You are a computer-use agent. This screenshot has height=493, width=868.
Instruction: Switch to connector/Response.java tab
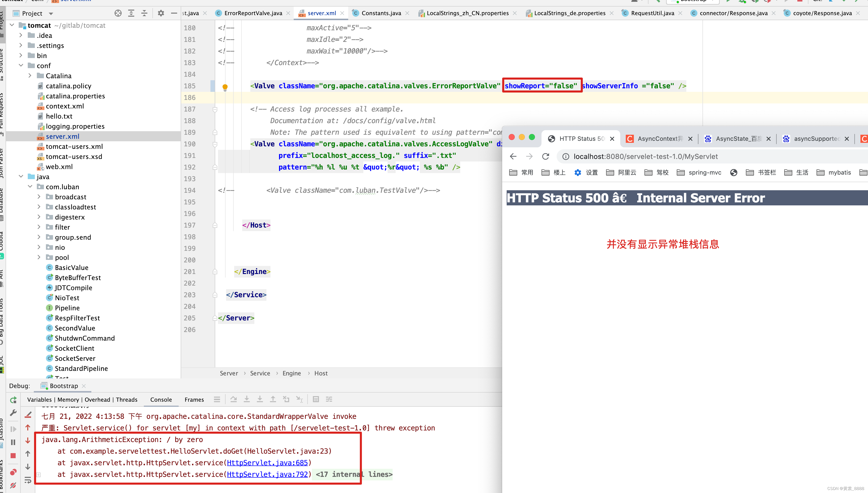(733, 13)
